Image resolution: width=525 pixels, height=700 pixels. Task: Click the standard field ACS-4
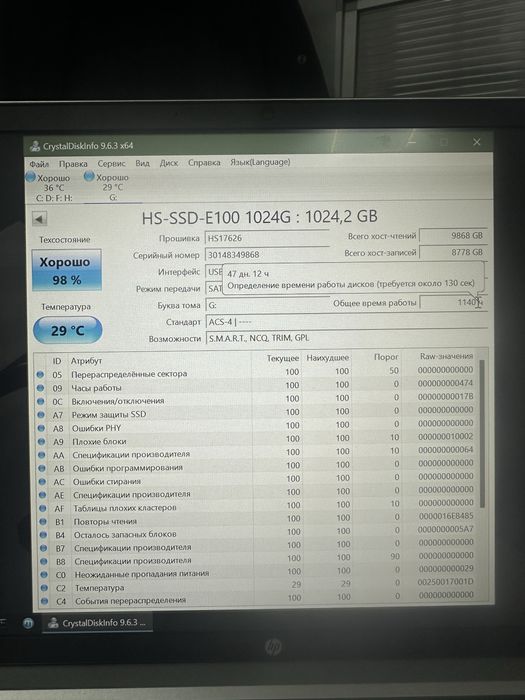point(346,322)
